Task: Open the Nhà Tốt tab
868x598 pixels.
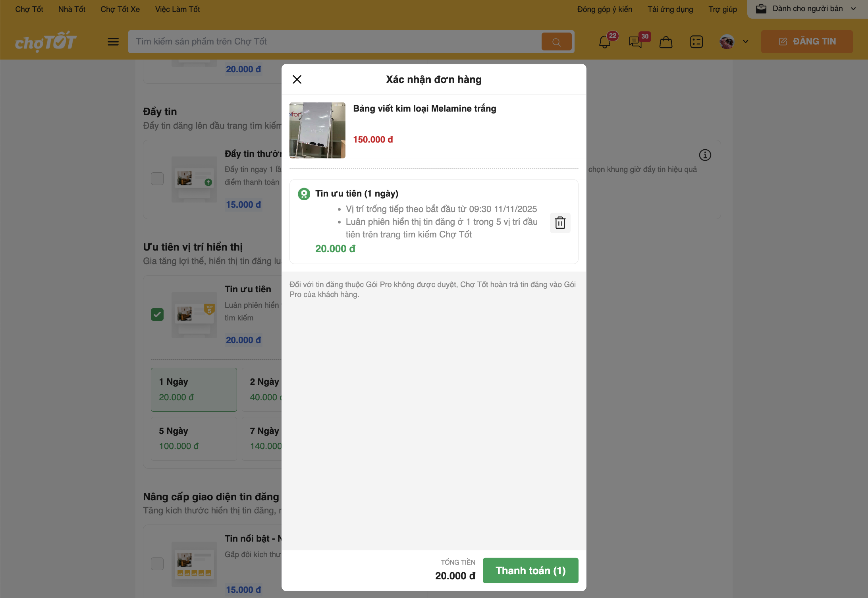Action: click(x=71, y=9)
